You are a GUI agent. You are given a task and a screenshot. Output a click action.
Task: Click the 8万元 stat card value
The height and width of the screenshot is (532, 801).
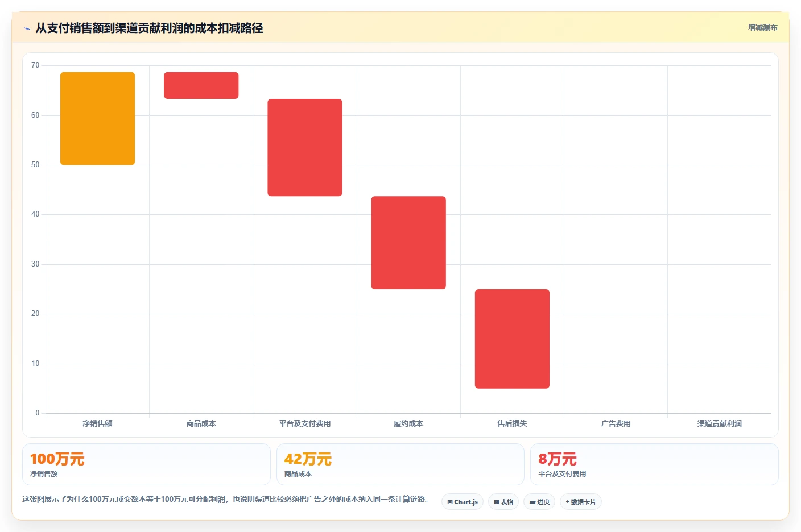[558, 459]
